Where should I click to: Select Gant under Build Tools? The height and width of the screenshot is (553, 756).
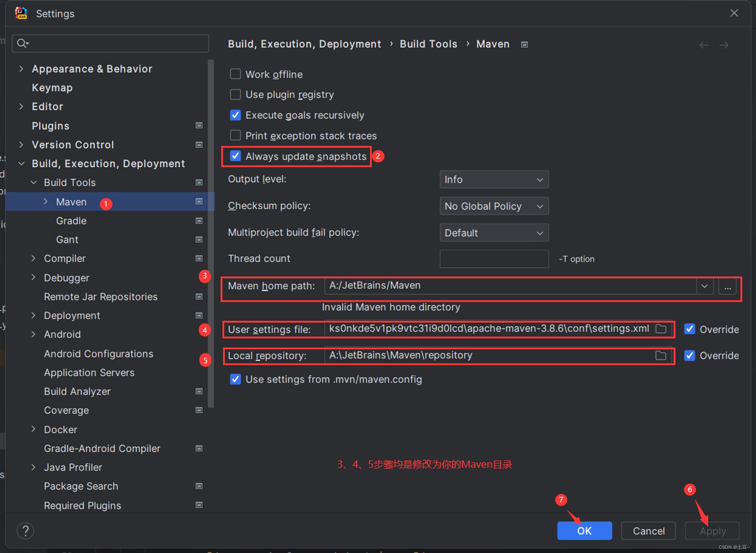(x=67, y=240)
